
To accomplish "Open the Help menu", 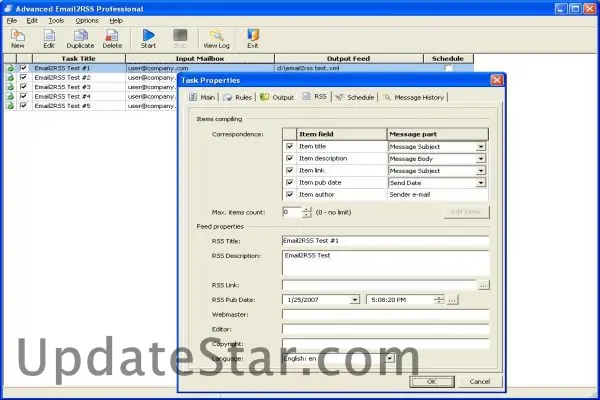I will 116,21.
